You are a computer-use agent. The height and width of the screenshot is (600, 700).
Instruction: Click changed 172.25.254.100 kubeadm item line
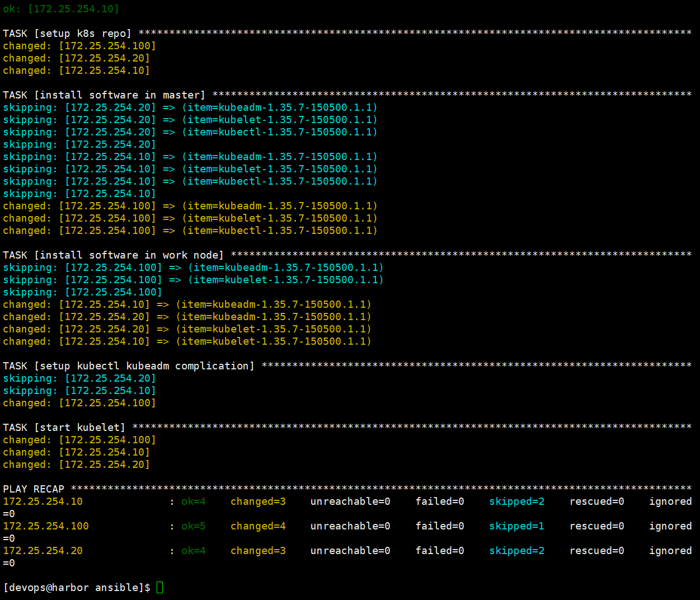click(190, 206)
